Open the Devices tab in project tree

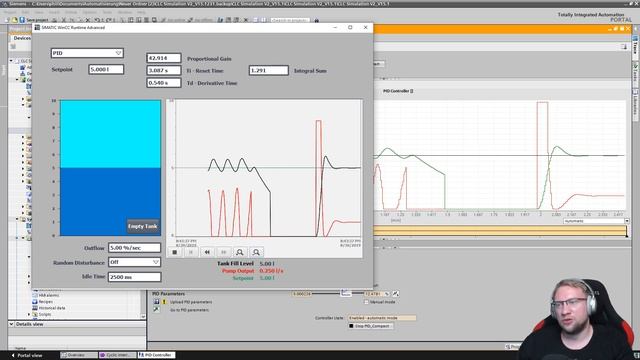click(22, 38)
